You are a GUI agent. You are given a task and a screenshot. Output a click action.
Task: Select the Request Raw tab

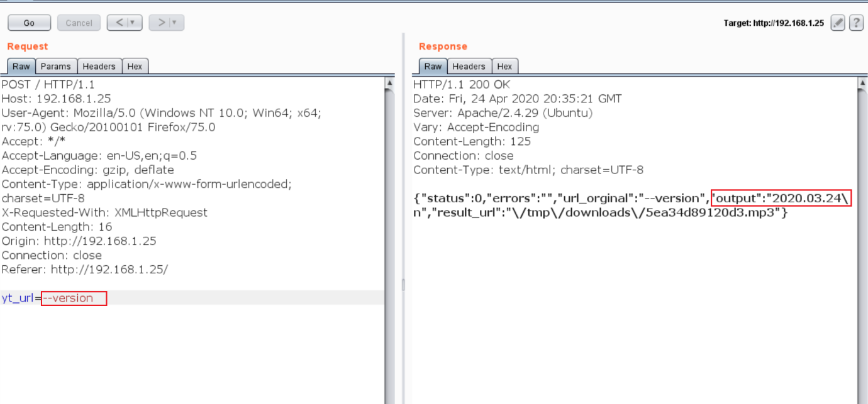21,66
